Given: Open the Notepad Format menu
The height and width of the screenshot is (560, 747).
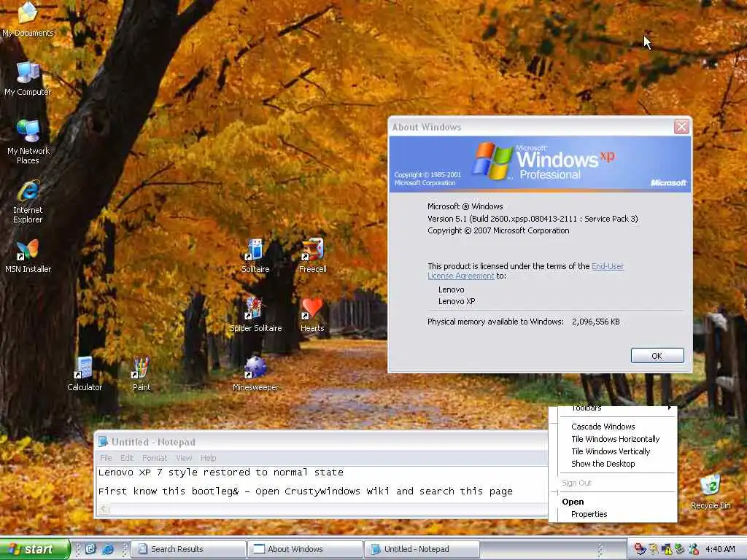Looking at the screenshot, I should pyautogui.click(x=155, y=458).
